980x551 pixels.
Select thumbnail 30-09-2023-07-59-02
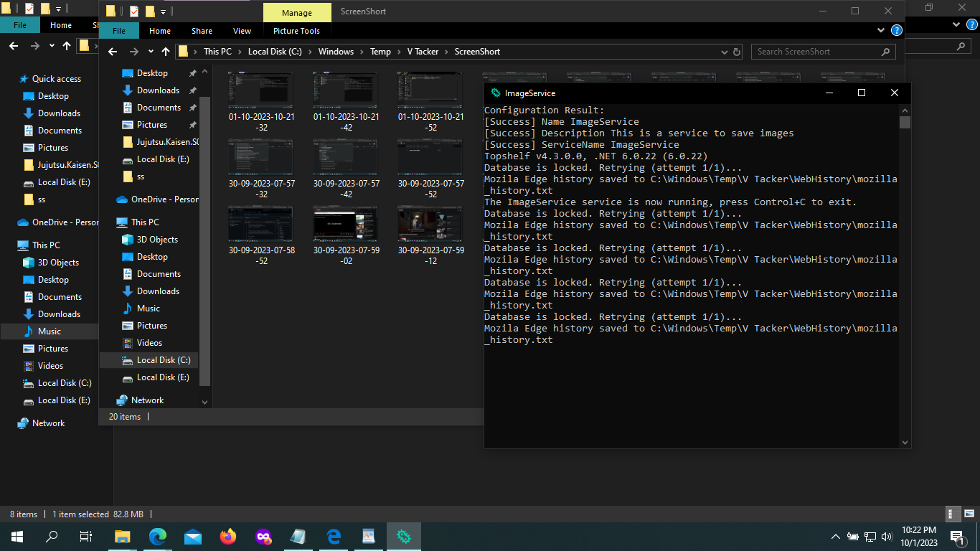click(347, 235)
